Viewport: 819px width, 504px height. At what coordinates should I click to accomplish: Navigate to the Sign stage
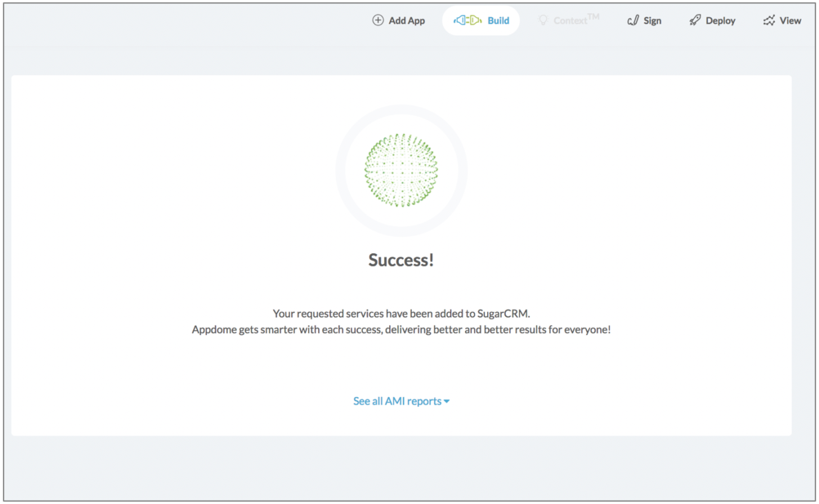644,20
